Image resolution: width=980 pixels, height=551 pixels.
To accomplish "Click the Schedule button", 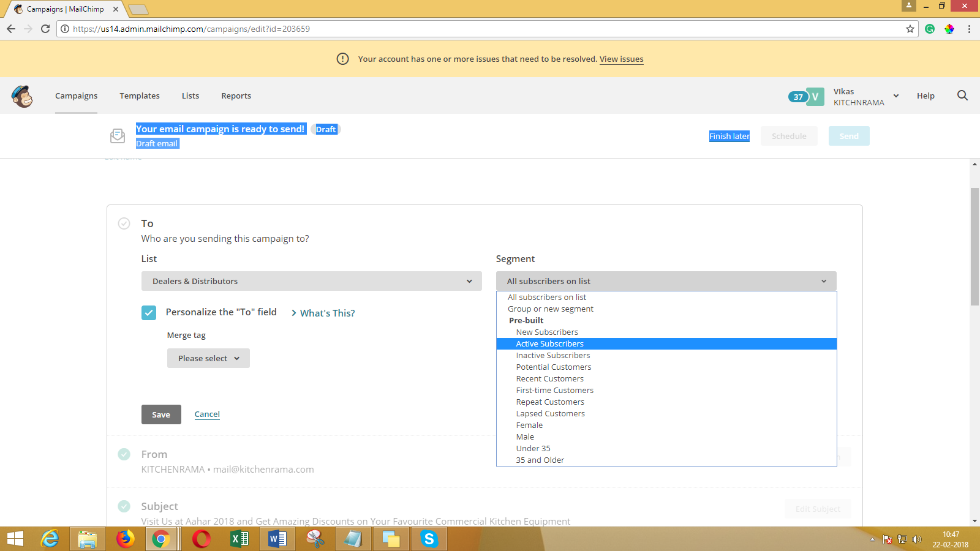I will 789,136.
